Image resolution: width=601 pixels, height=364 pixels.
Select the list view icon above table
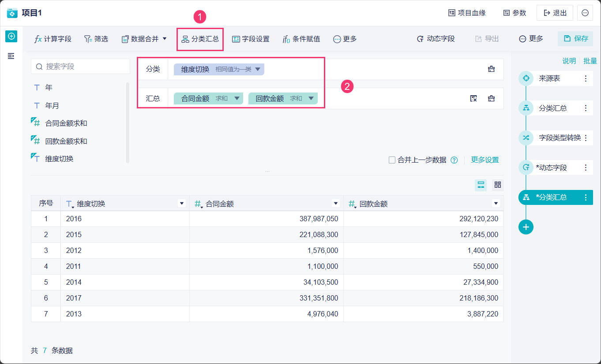(x=481, y=185)
